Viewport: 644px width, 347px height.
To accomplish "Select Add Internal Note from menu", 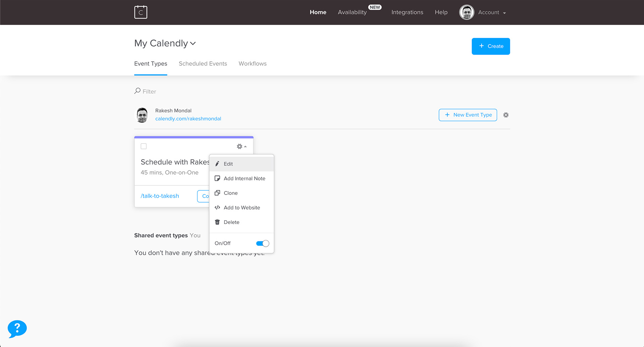I will click(244, 178).
